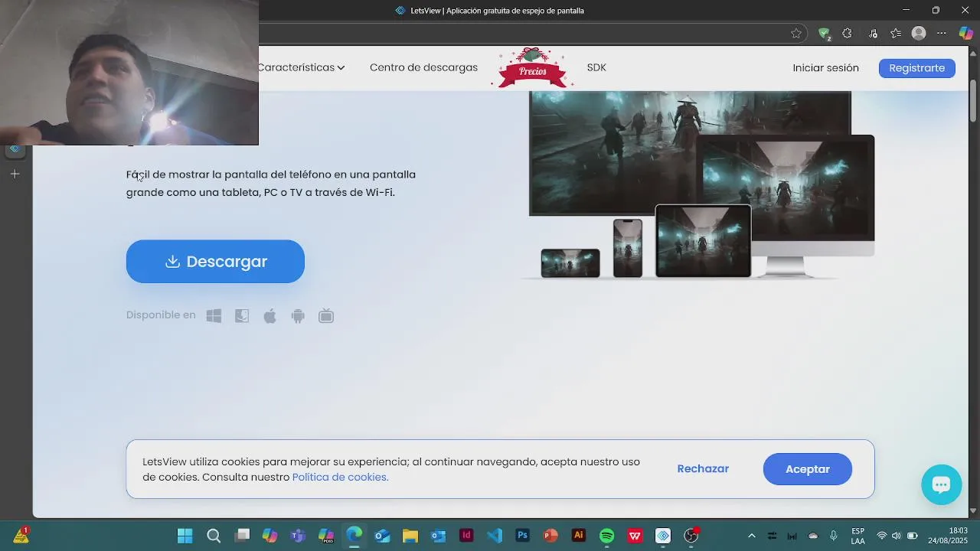Launch PowerPoint from taskbar
Screen dimensions: 980x551
pos(550,536)
